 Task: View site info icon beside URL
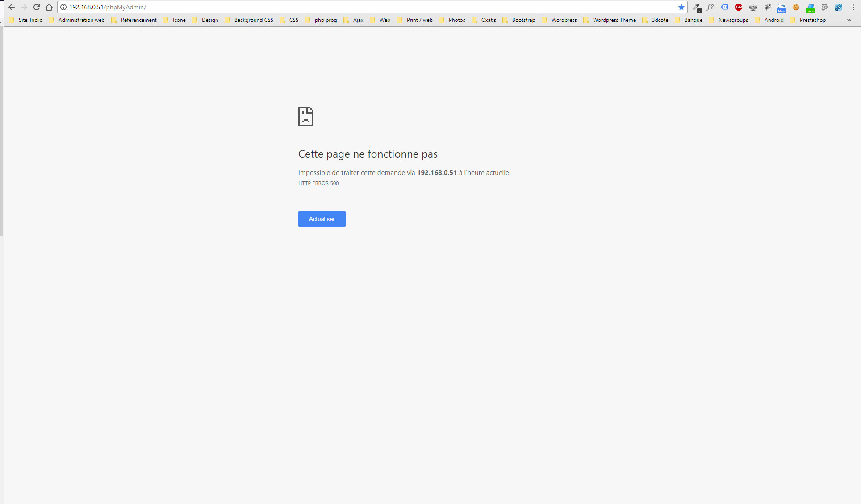click(x=63, y=7)
